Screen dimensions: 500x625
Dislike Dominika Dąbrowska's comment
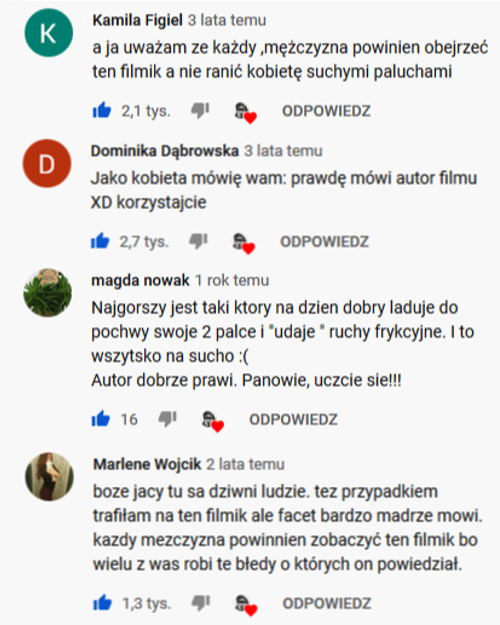(199, 241)
